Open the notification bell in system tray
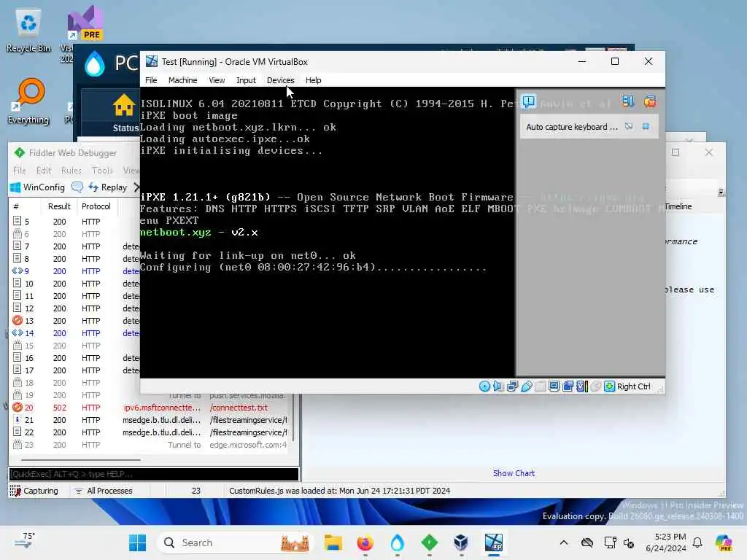747x560 pixels. [697, 542]
